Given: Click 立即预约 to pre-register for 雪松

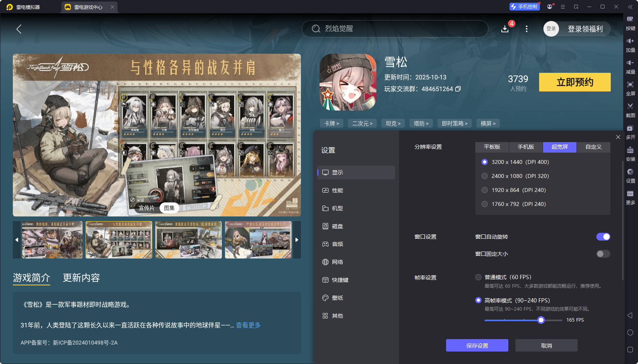Looking at the screenshot, I should pyautogui.click(x=575, y=82).
